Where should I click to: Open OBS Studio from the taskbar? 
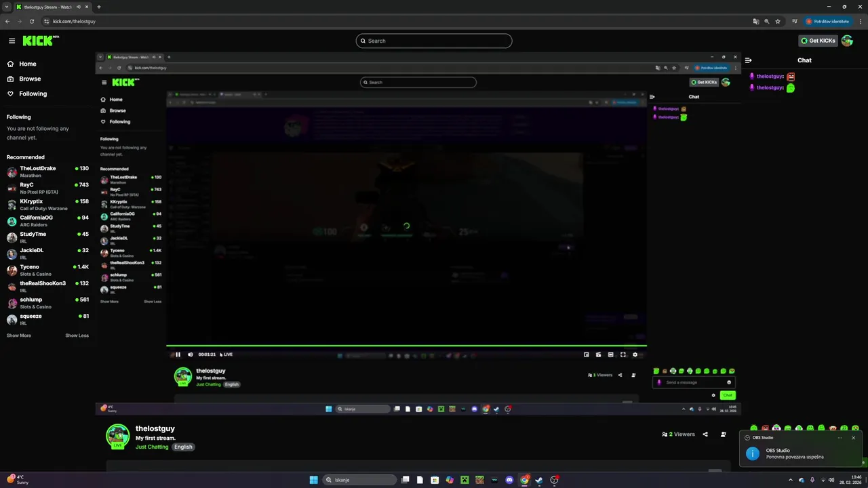pyautogui.click(x=555, y=480)
